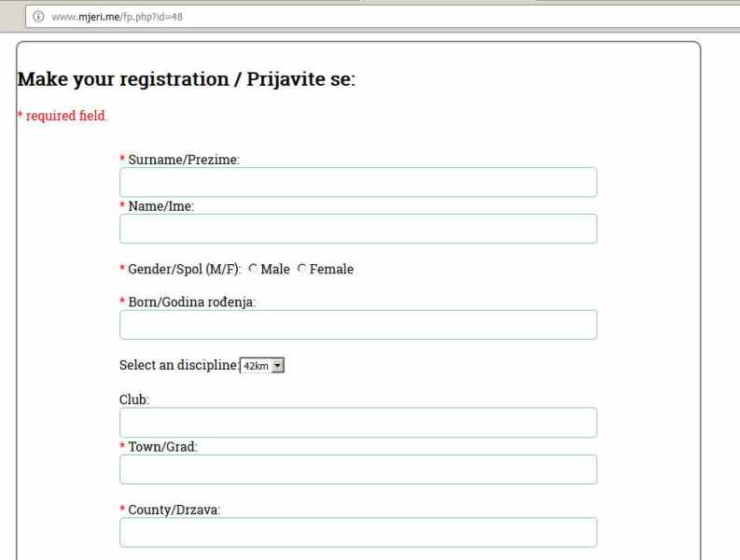
Task: Focus the Town/Grad input field
Action: coord(358,469)
